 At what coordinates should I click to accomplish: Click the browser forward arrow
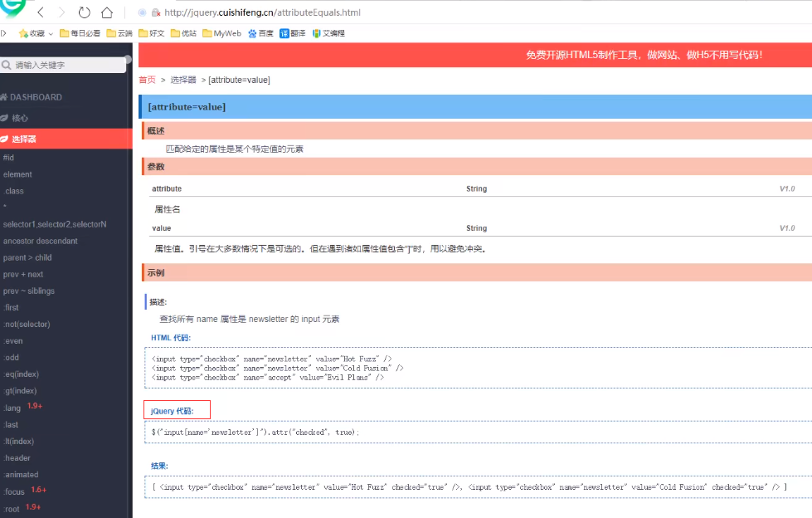[x=61, y=12]
